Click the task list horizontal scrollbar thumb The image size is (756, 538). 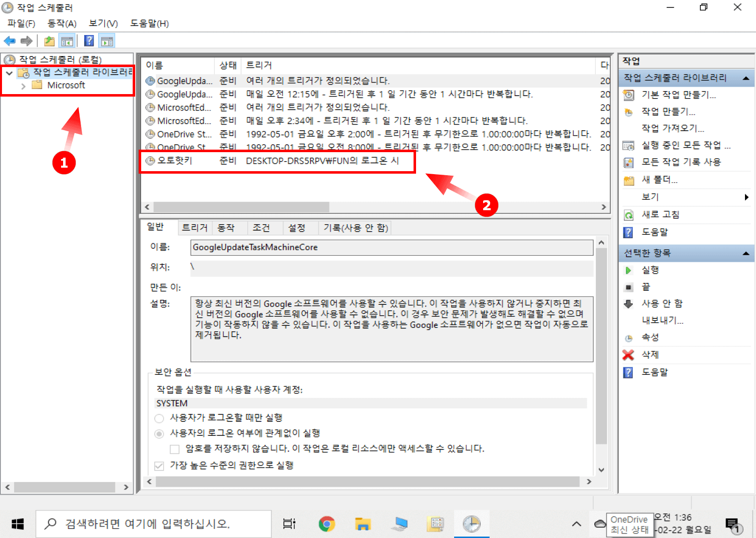click(x=241, y=207)
